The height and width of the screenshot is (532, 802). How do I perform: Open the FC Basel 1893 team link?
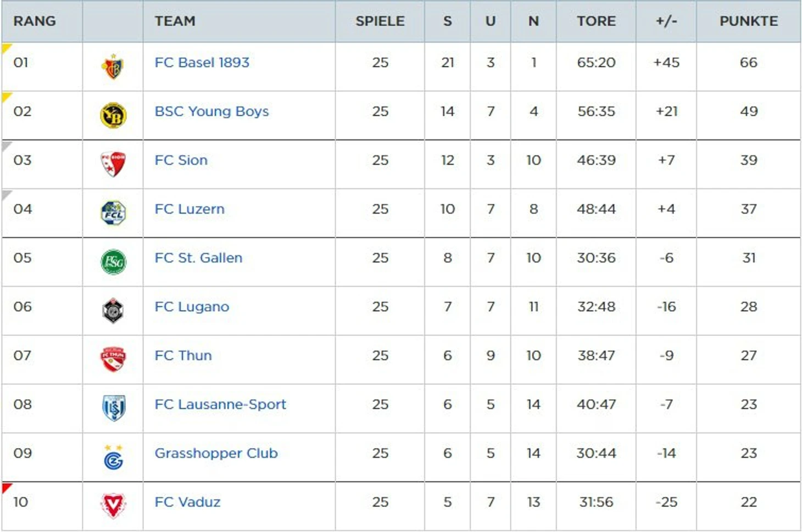202,63
